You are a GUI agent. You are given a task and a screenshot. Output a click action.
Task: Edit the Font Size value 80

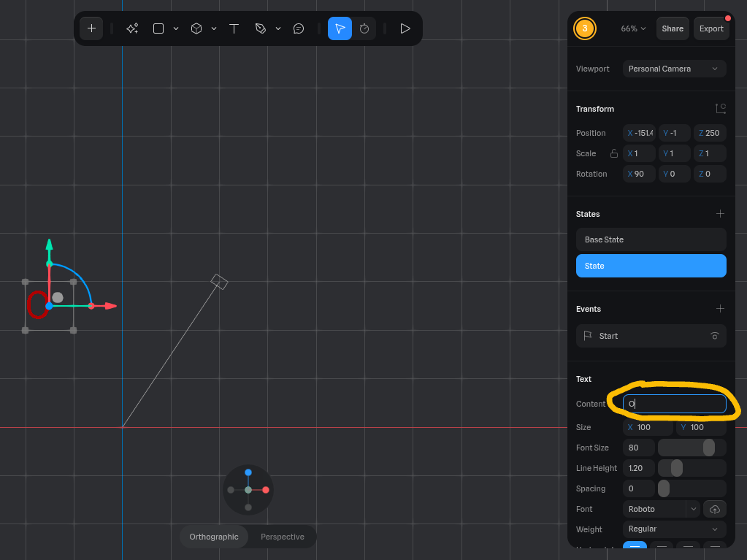(639, 448)
